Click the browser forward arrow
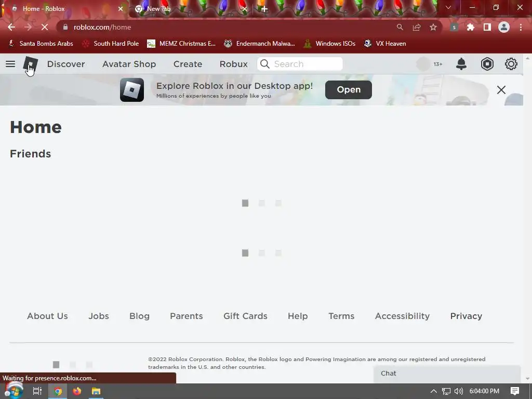The width and height of the screenshot is (532, 399). click(28, 27)
